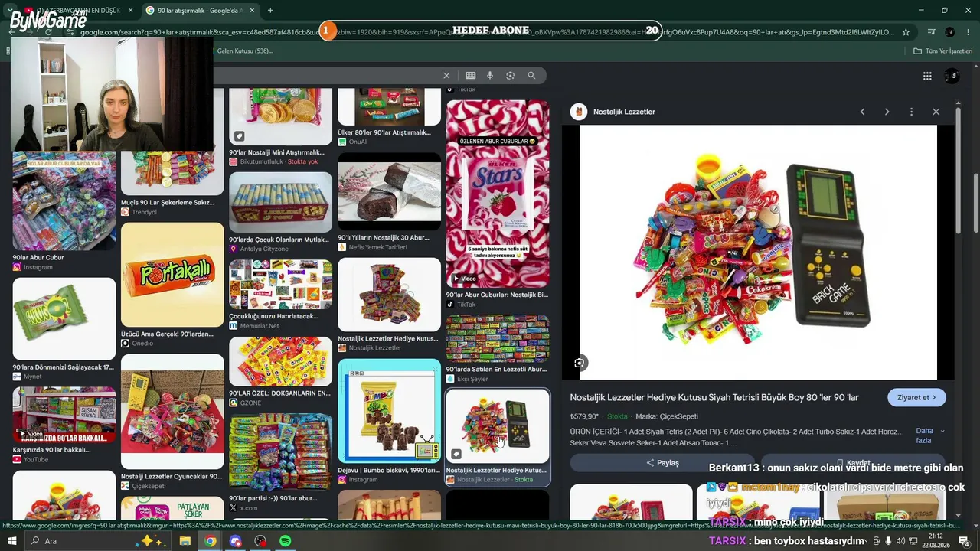The width and height of the screenshot is (980, 551).
Task: Share the image with 'Paylaş'
Action: click(x=662, y=463)
